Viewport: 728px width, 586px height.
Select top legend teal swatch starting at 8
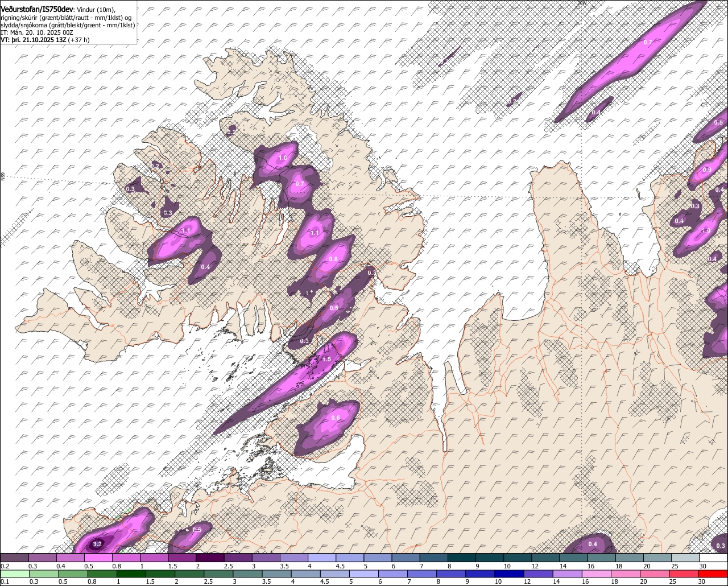tap(462, 558)
